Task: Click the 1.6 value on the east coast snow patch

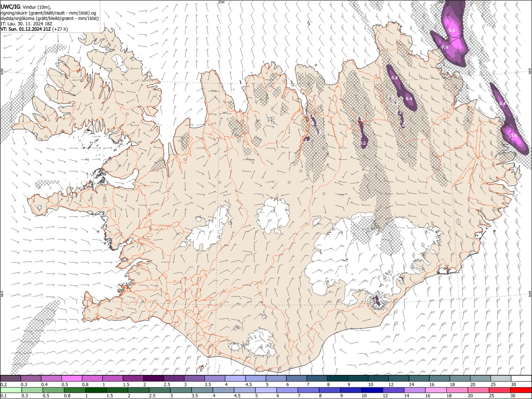Action: coord(514,135)
